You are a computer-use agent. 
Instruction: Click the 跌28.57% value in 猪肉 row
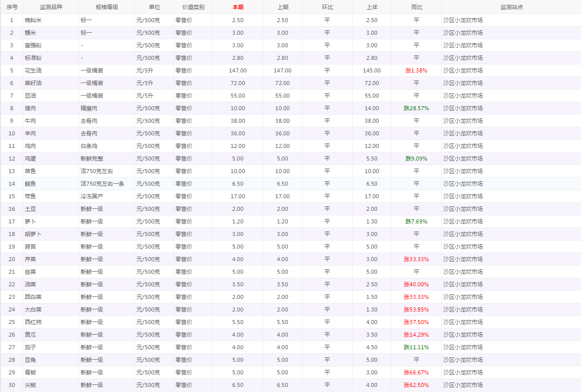416,108
